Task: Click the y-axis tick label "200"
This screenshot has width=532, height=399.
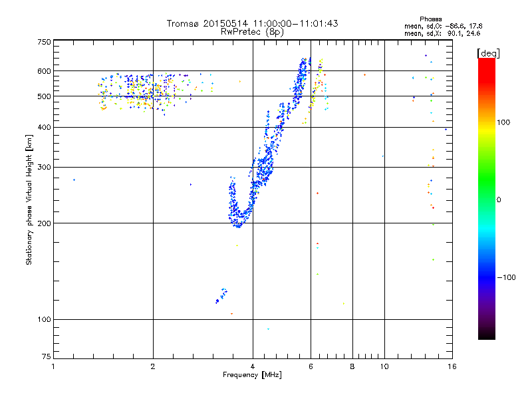Action: click(44, 223)
